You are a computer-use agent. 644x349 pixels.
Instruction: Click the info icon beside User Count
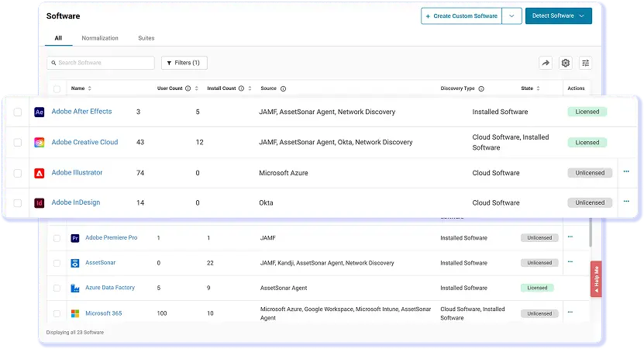(188, 88)
